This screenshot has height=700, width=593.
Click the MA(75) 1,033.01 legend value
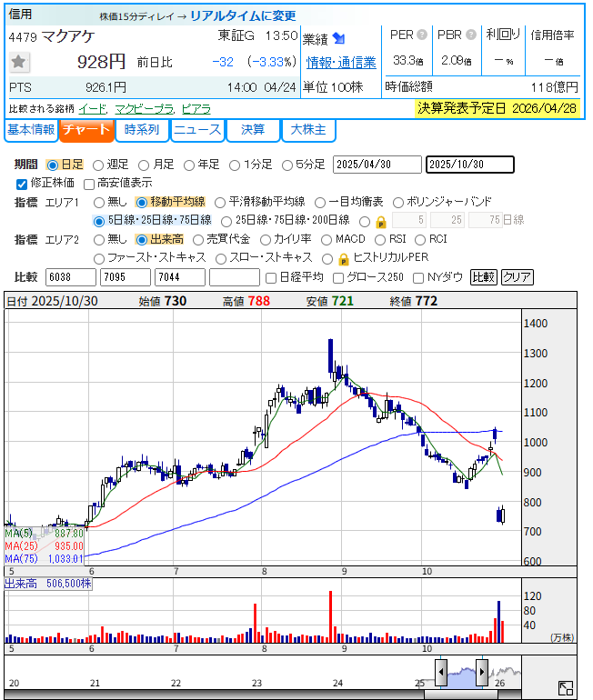pos(65,559)
